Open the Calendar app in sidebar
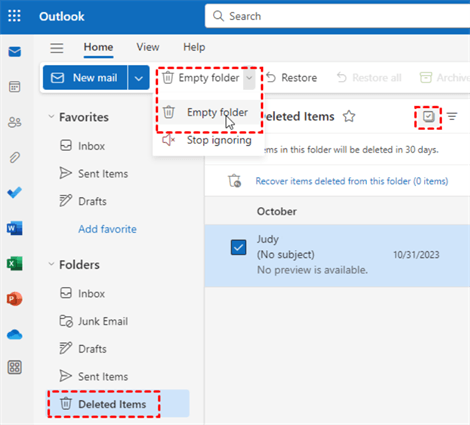The height and width of the screenshot is (425, 470). point(15,87)
